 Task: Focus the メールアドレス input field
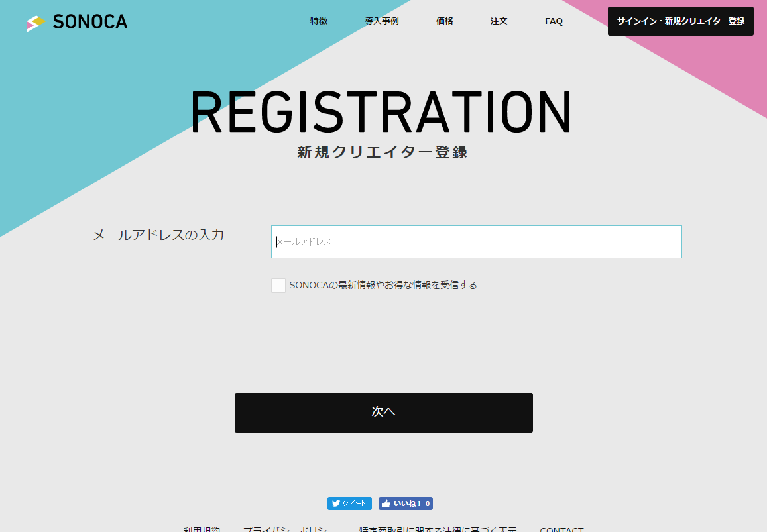(x=477, y=242)
